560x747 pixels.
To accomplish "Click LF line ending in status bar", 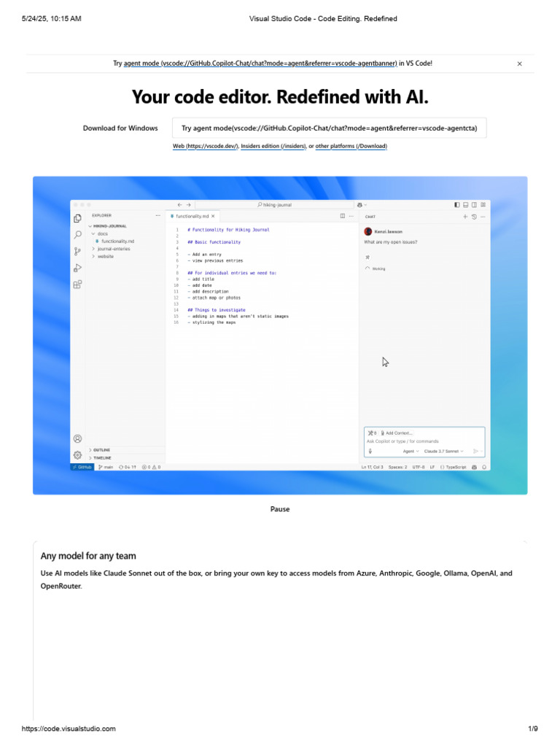I will [432, 468].
